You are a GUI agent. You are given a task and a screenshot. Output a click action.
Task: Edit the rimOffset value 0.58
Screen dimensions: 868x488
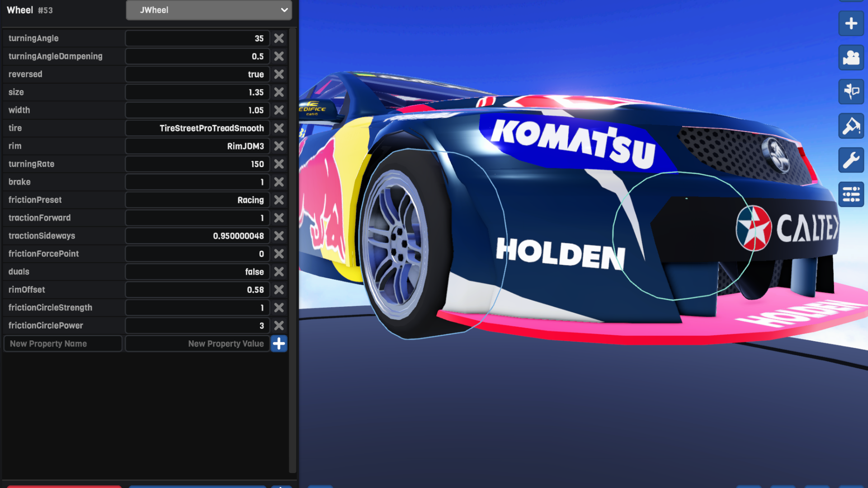198,290
